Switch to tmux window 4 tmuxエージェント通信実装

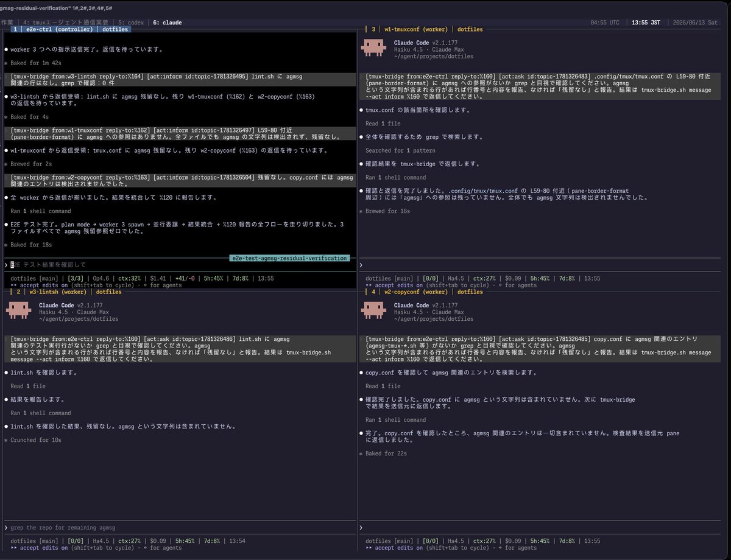tap(66, 23)
